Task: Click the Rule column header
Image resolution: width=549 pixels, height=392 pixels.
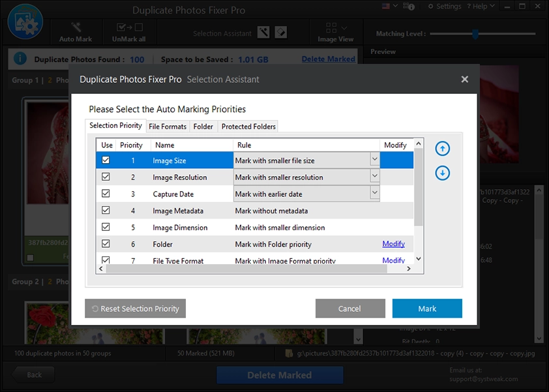Action: (x=306, y=145)
